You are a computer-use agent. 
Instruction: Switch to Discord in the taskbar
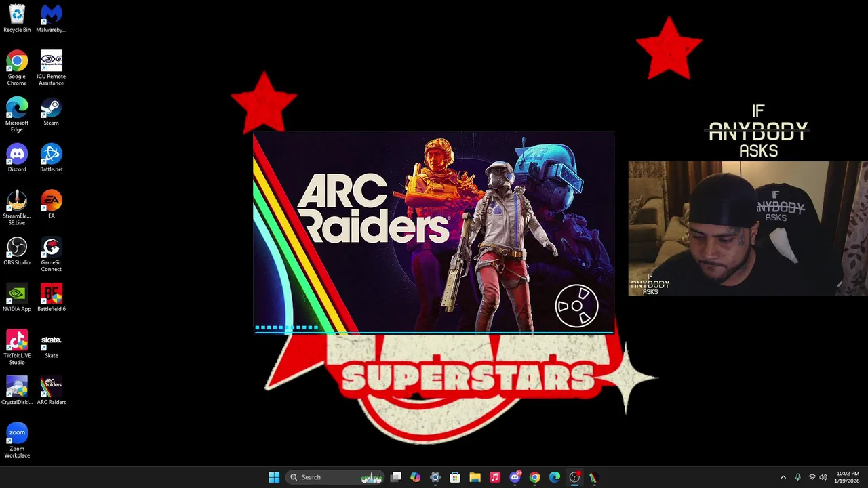tap(515, 477)
